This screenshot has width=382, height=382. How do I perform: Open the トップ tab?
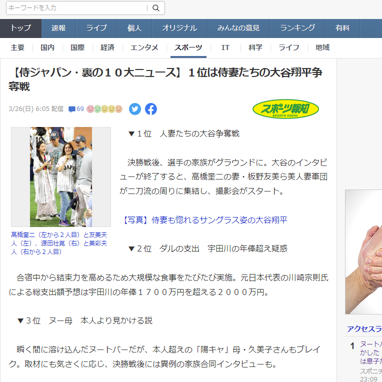pyautogui.click(x=21, y=28)
